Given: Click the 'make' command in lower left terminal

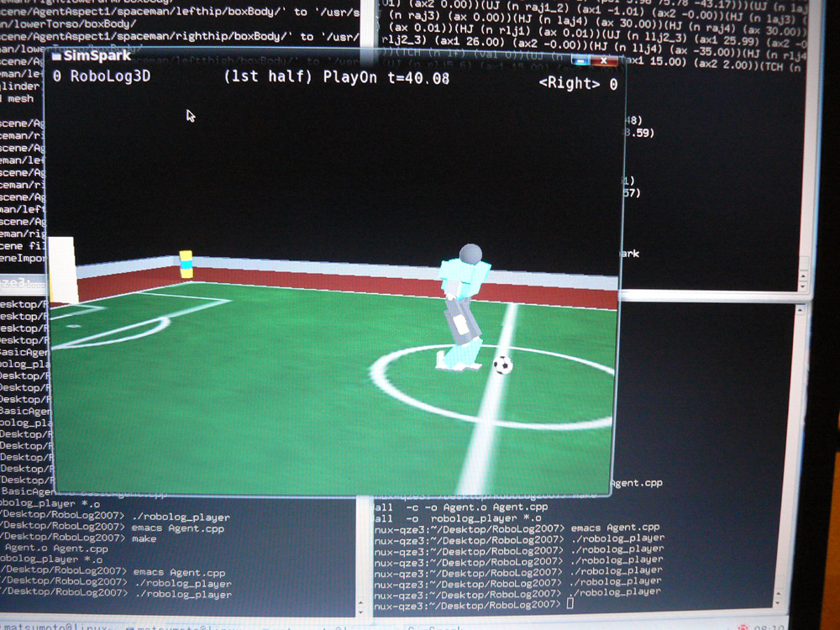Looking at the screenshot, I should point(144,539).
